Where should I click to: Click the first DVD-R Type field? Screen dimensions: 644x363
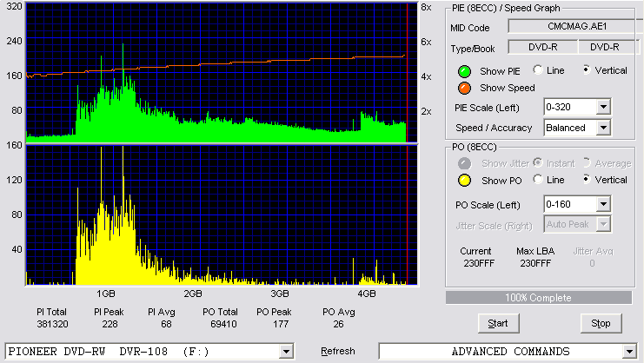[x=542, y=47]
